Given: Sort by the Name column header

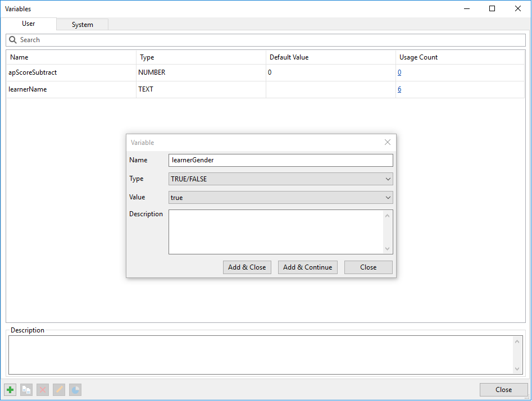Looking at the screenshot, I should pyautogui.click(x=71, y=57).
